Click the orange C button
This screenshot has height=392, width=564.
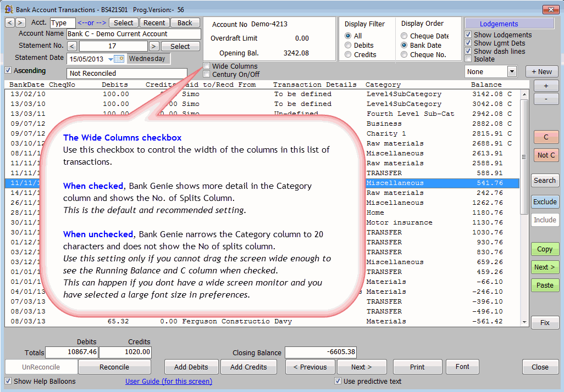point(546,137)
